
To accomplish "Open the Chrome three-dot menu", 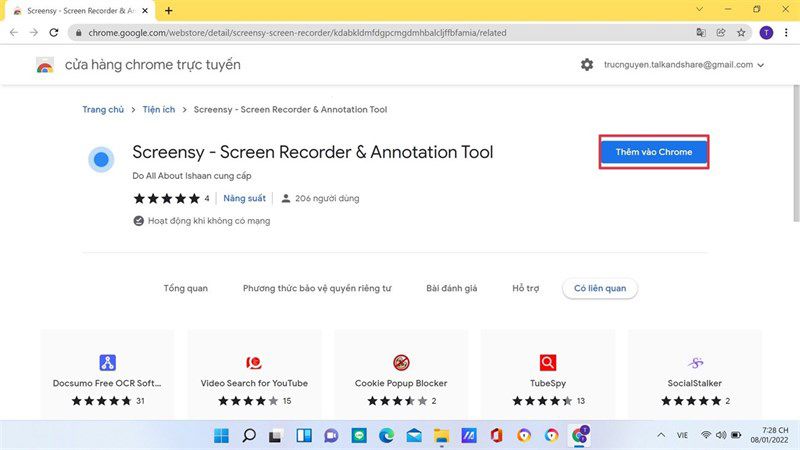I will (786, 33).
